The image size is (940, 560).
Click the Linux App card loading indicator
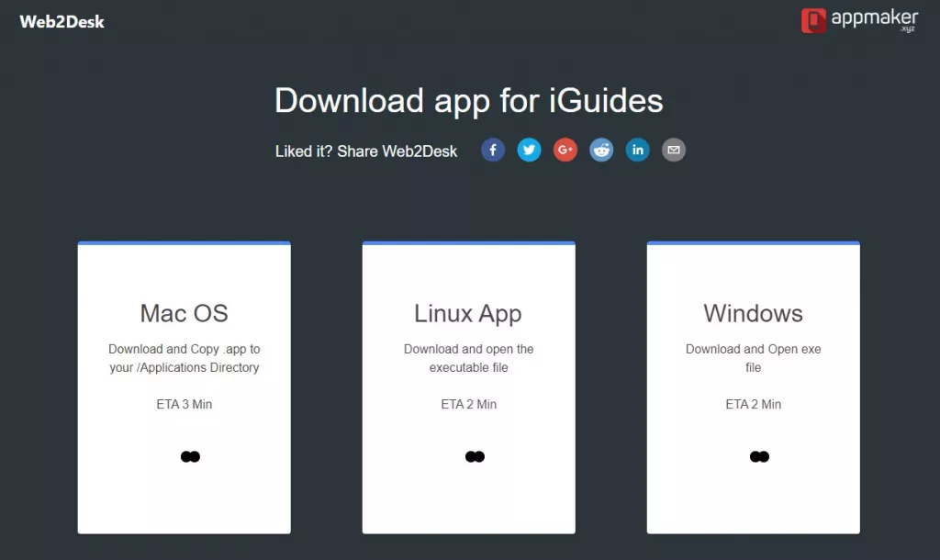point(475,457)
